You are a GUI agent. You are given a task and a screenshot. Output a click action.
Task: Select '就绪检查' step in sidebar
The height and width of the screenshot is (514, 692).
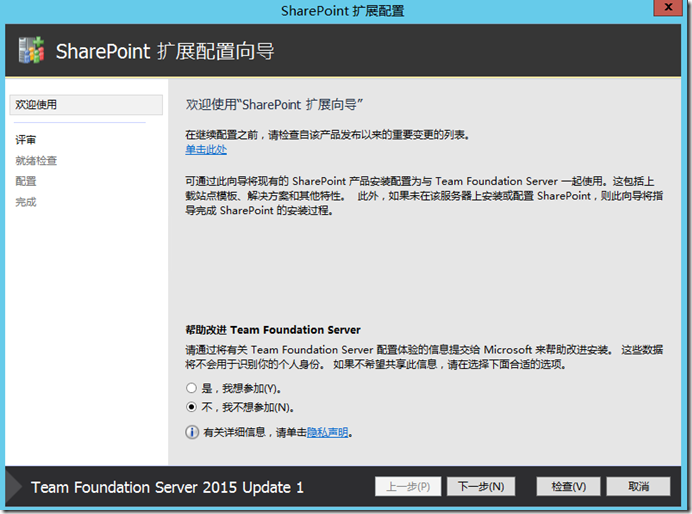36,161
